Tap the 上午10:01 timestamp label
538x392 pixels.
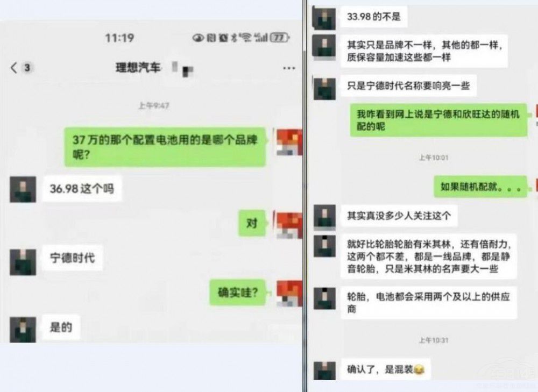coord(433,158)
